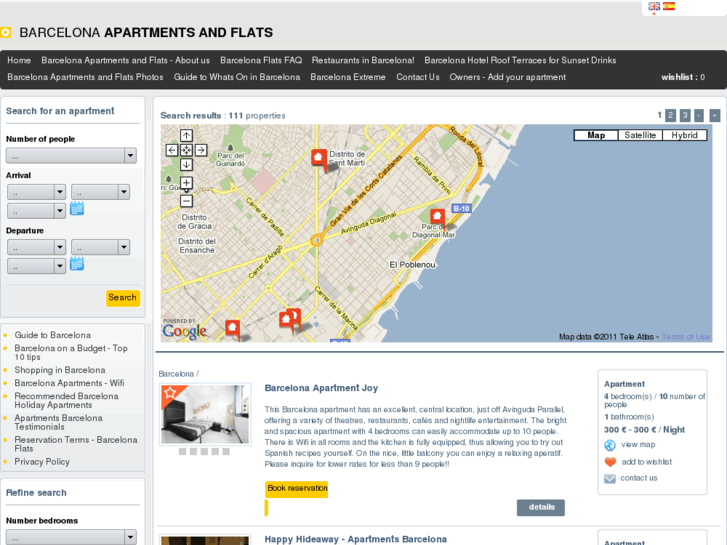
Task: Open Barcelona Apartments and Flats Photos
Action: pos(85,77)
